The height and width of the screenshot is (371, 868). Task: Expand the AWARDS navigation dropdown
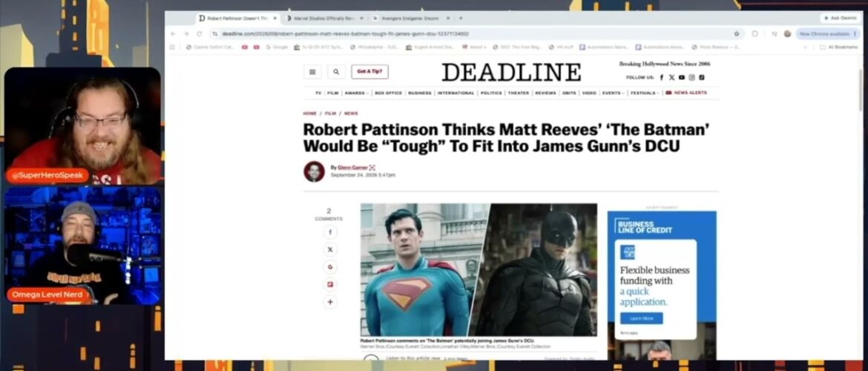coord(356,93)
